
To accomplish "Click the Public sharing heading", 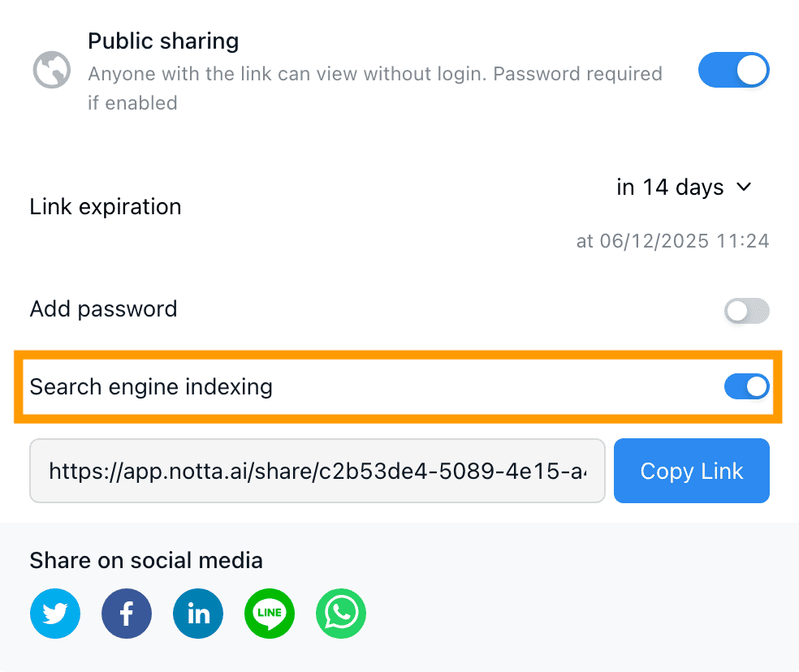I will click(x=163, y=41).
